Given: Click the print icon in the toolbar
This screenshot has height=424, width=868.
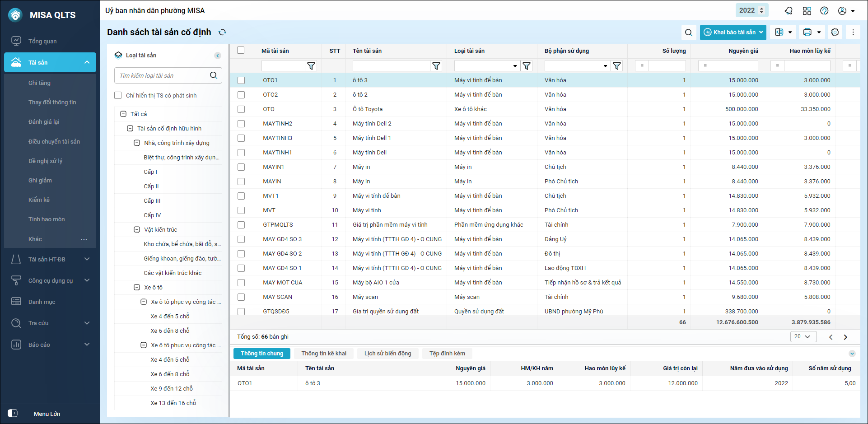Looking at the screenshot, I should 807,32.
